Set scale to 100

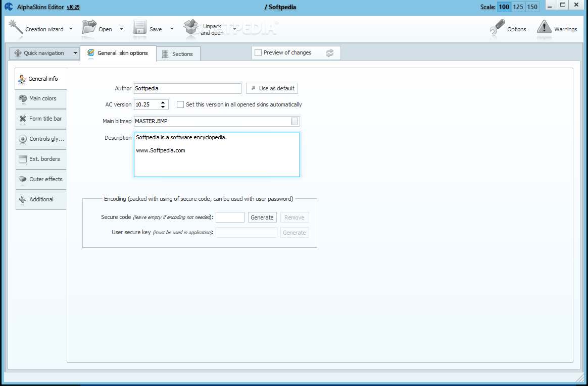click(x=504, y=7)
